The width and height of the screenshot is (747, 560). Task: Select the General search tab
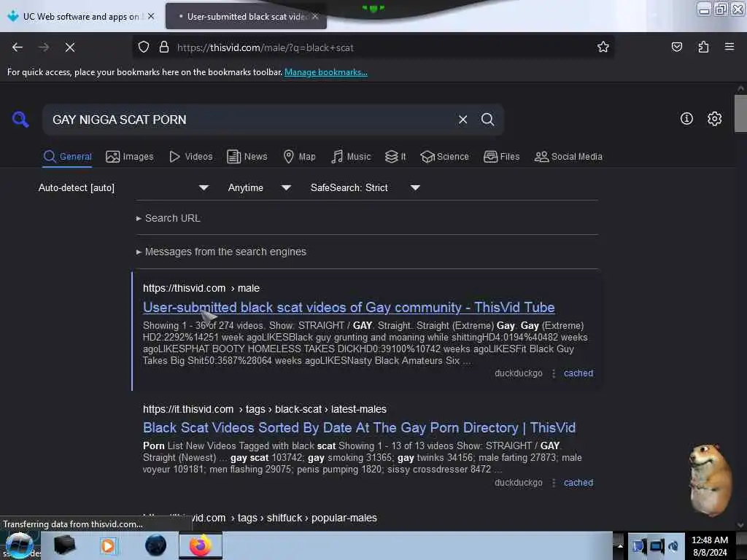point(68,157)
